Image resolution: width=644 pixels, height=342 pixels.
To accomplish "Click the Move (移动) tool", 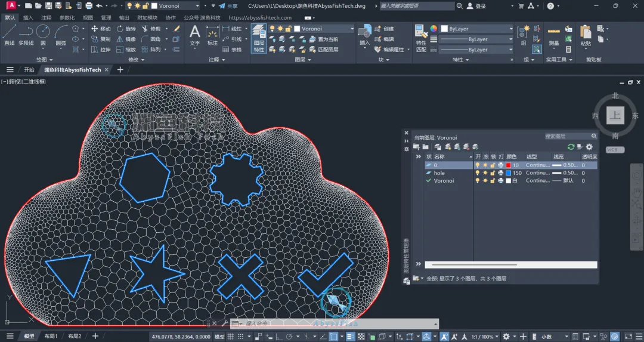I will [100, 29].
